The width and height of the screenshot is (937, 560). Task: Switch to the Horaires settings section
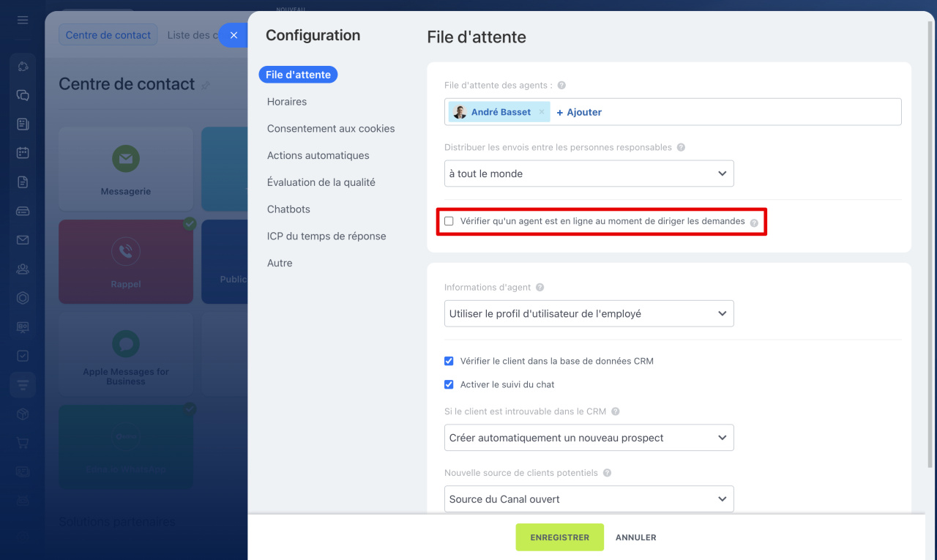click(x=287, y=102)
